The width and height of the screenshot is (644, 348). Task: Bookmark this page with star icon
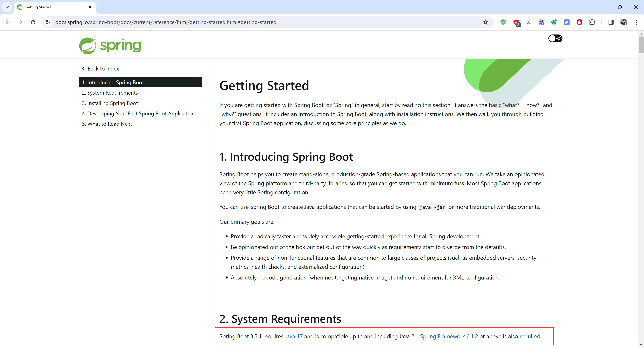coord(486,22)
